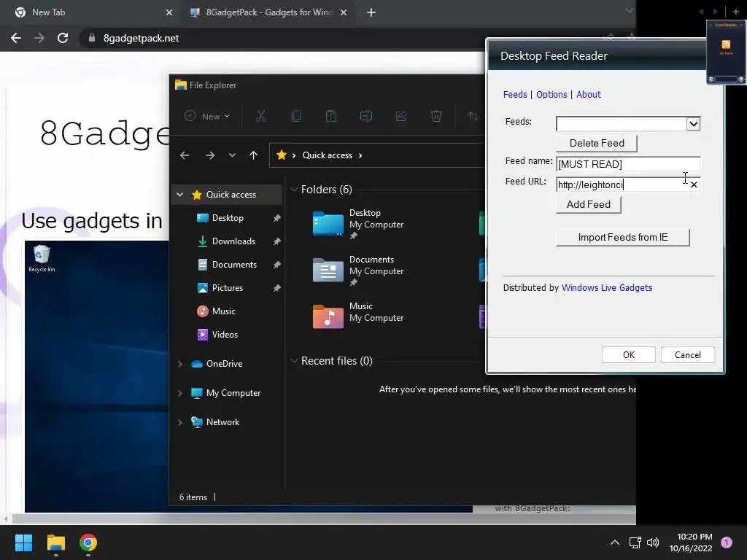The width and height of the screenshot is (747, 560).
Task: Expand the OneDrive tree node
Action: pyautogui.click(x=180, y=364)
